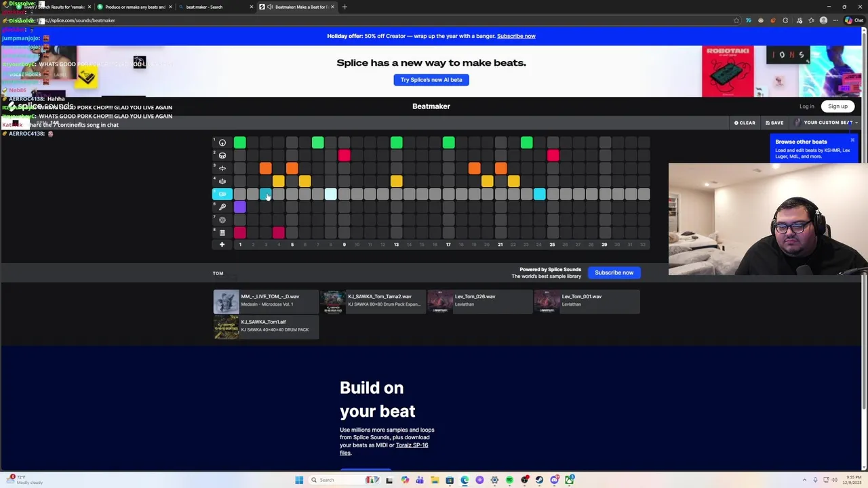Click the Sign up button
Image resolution: width=868 pixels, height=488 pixels.
click(837, 106)
